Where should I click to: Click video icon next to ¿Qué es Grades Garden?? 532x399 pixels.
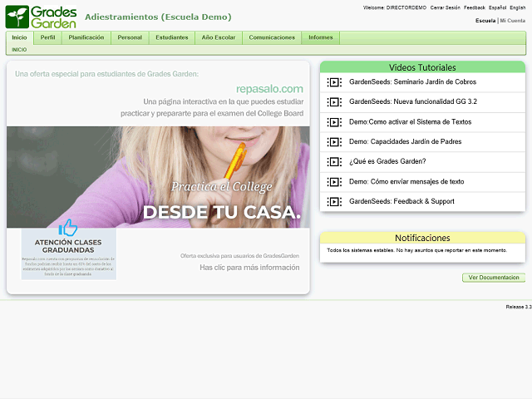(334, 162)
